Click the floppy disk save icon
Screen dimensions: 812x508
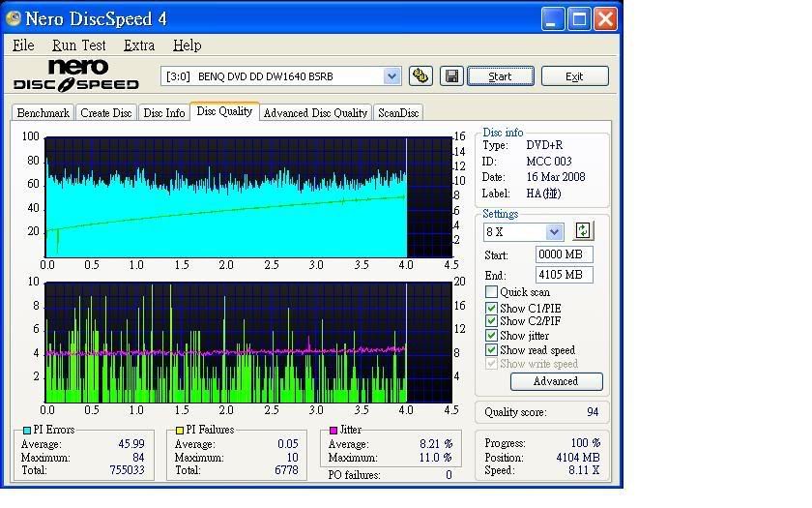(451, 76)
